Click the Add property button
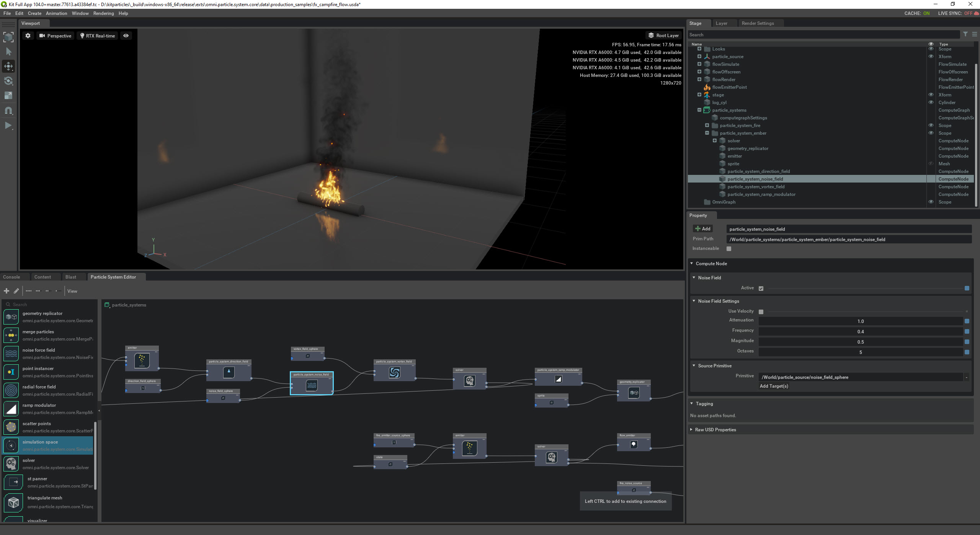Viewport: 980px width, 535px height. (x=703, y=229)
